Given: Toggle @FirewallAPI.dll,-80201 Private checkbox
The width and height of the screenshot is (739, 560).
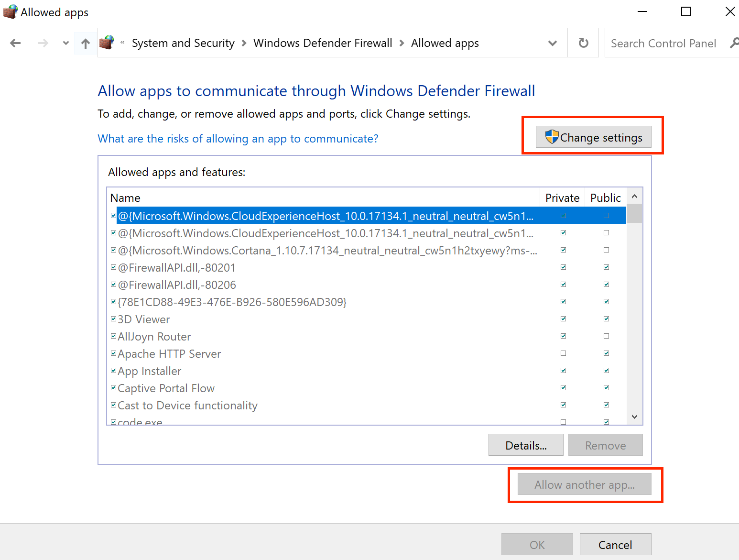Looking at the screenshot, I should (x=563, y=267).
